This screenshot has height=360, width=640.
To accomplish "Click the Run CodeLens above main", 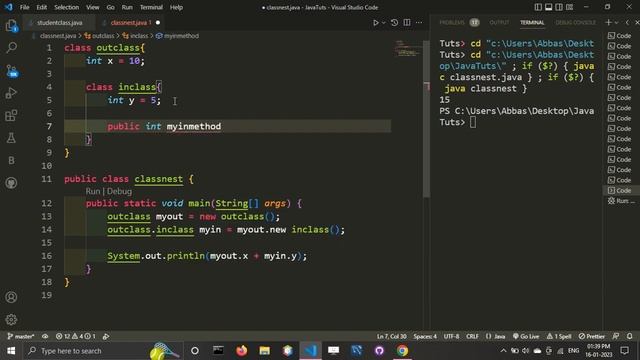I will point(93,191).
